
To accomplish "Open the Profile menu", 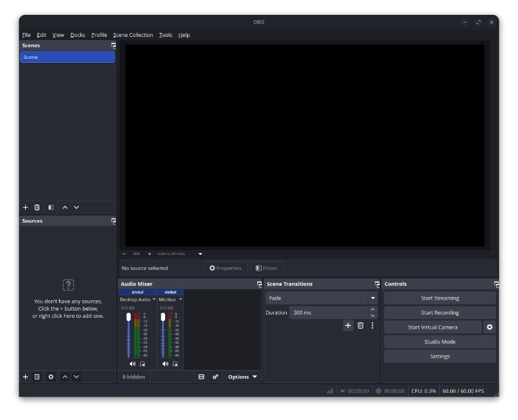I will point(99,35).
